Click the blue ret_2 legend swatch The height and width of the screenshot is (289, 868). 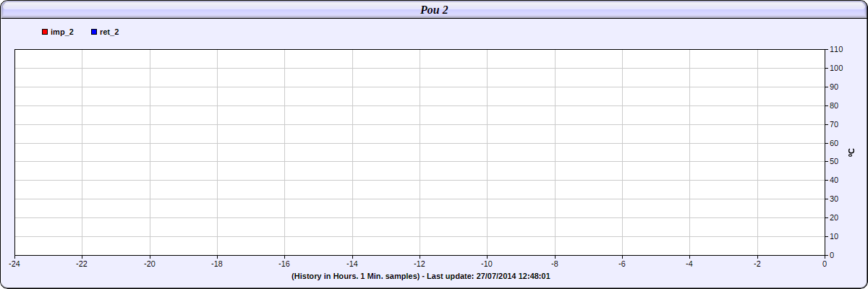94,33
